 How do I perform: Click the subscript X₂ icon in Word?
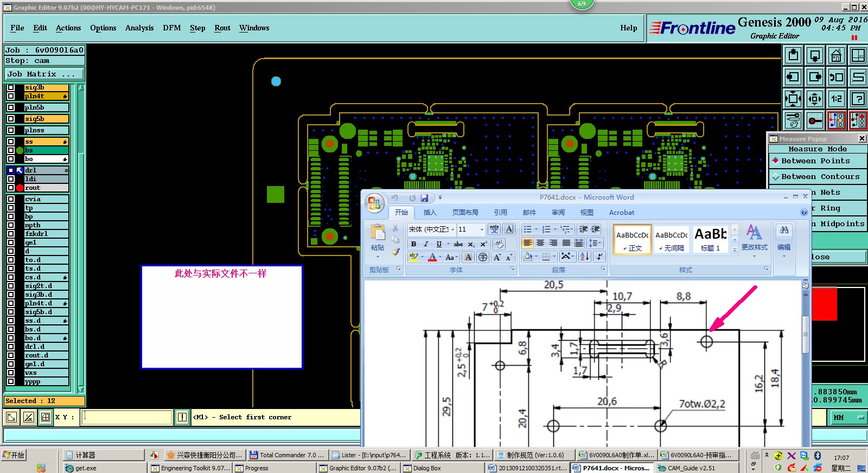471,244
